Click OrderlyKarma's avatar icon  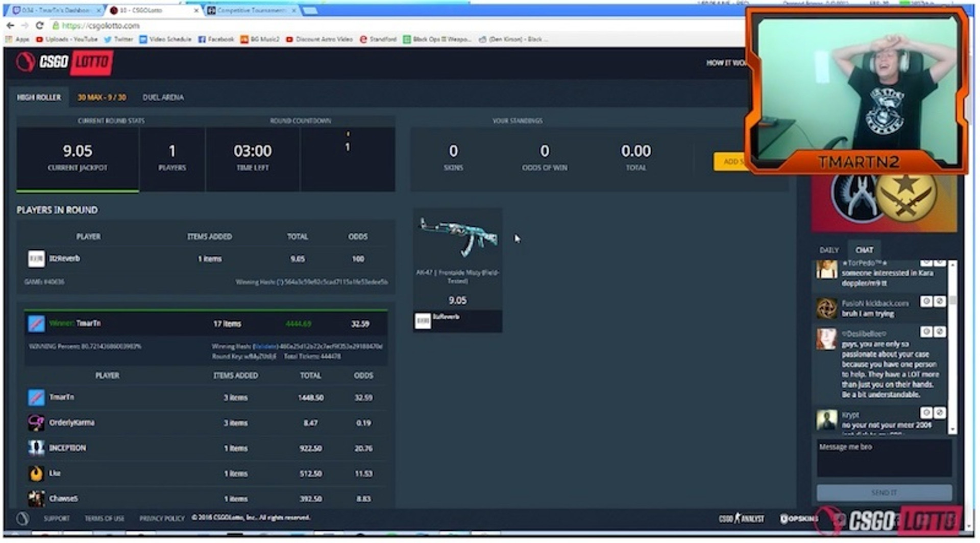(x=36, y=422)
